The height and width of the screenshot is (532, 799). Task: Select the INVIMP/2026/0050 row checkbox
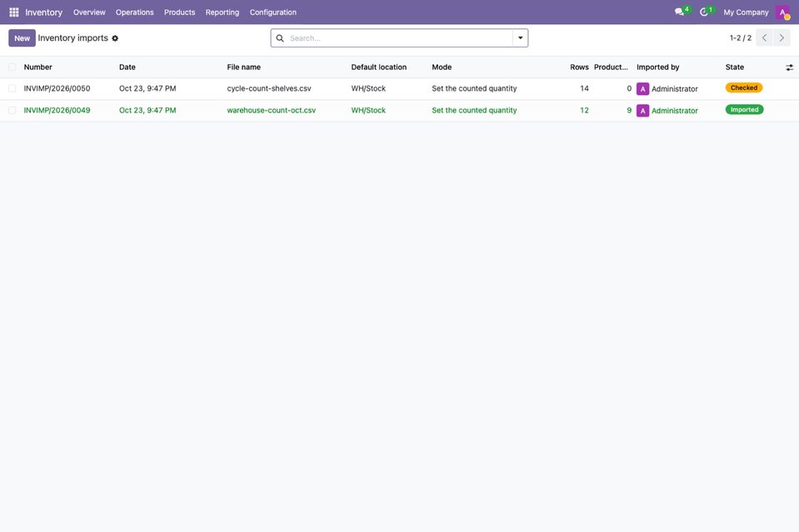pyautogui.click(x=12, y=88)
